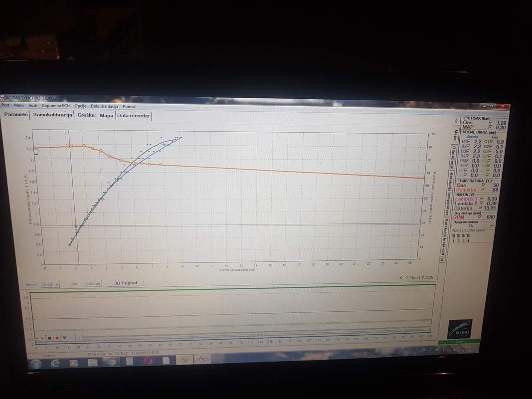Click the blue down-arrow save icon
Viewport: 532px width, 399px height.
point(64,338)
